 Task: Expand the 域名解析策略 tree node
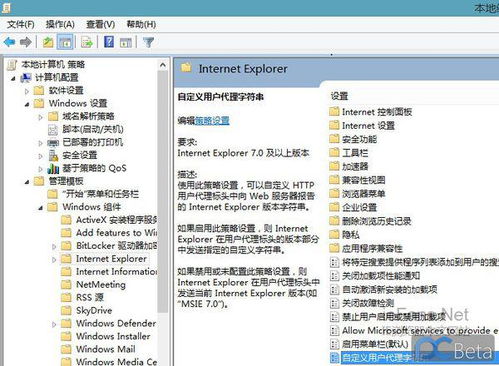tap(40, 117)
